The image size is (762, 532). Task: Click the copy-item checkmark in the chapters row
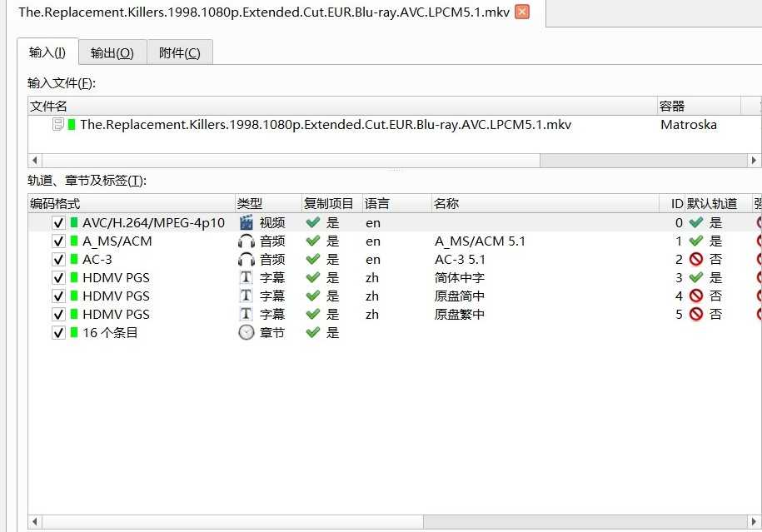point(313,332)
